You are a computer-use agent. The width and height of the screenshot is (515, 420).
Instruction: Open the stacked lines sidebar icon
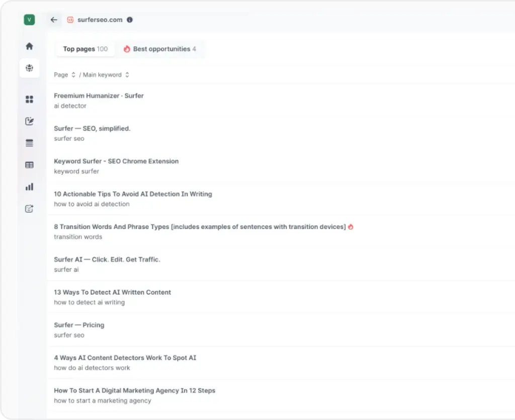(x=29, y=143)
